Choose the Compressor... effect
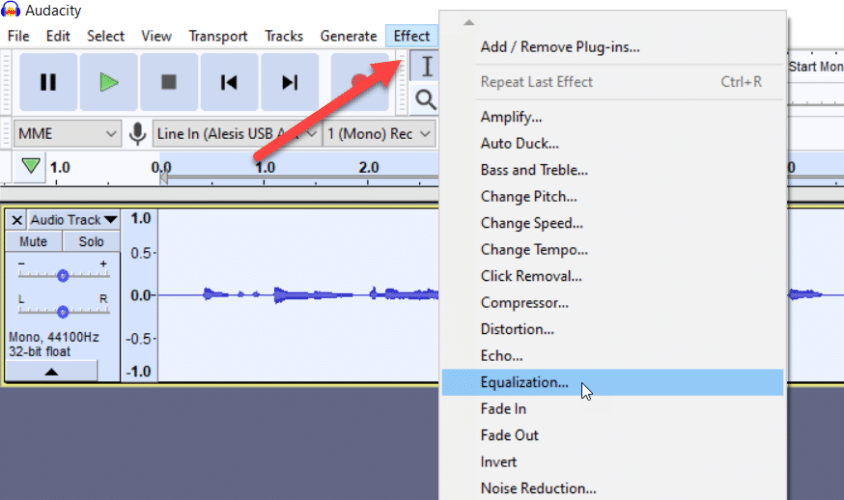 (613, 302)
